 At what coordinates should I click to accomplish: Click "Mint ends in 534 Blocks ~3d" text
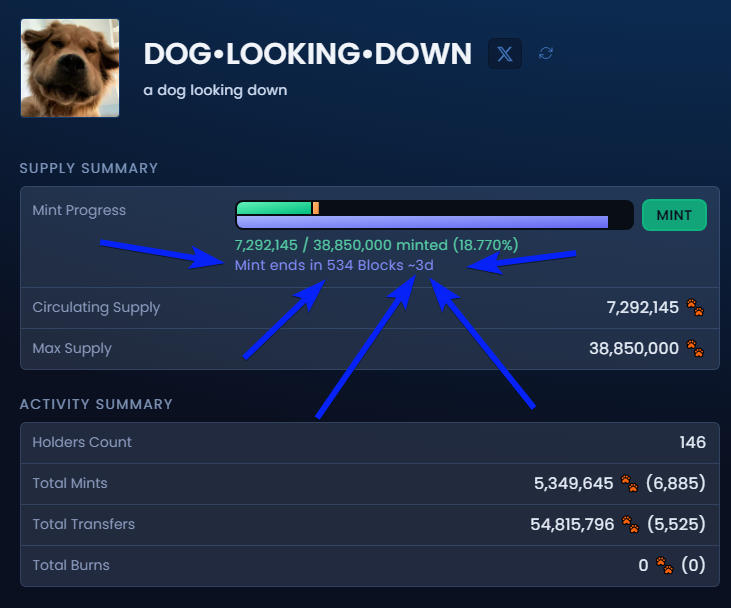[x=334, y=265]
